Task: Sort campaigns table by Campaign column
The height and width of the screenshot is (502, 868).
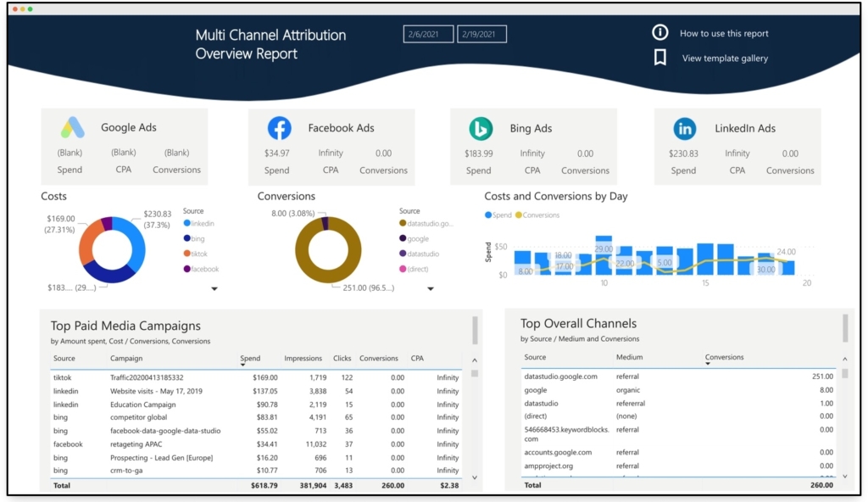Action: [x=126, y=359]
